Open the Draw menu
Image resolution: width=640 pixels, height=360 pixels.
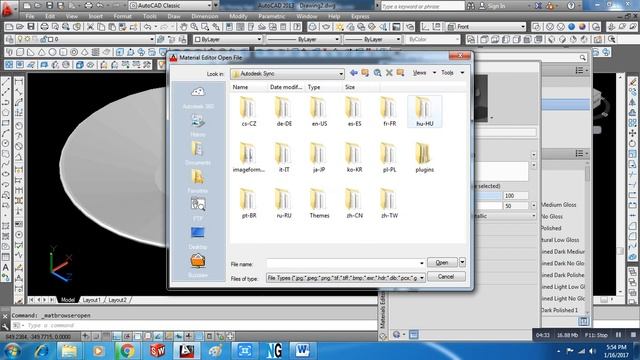(174, 16)
